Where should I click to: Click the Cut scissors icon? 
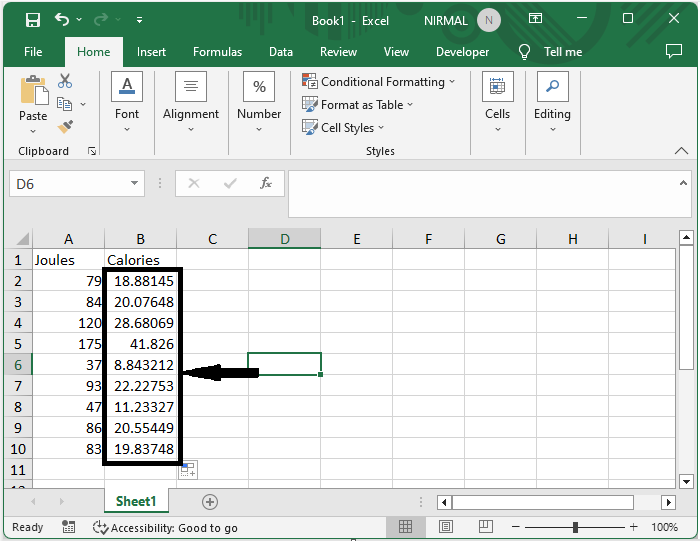65,81
